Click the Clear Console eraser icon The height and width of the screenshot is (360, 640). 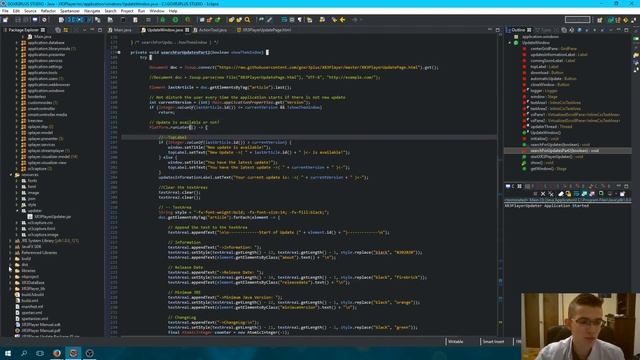(x=561, y=194)
